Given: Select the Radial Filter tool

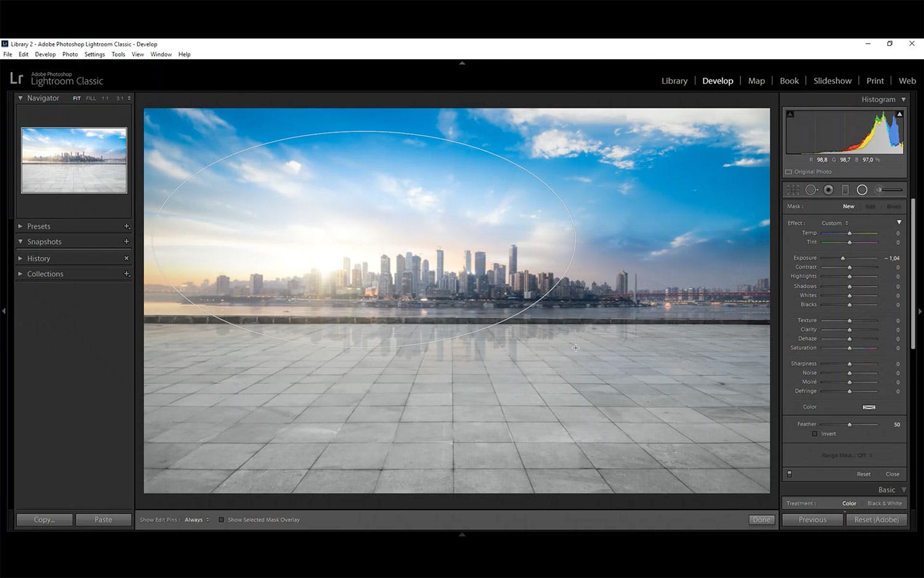Looking at the screenshot, I should click(862, 190).
